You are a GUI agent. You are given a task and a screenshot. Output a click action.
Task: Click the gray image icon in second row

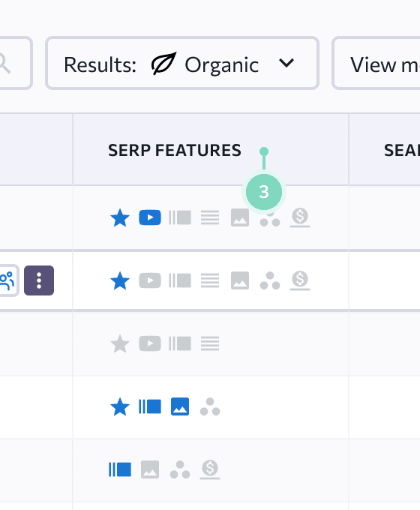point(240,280)
